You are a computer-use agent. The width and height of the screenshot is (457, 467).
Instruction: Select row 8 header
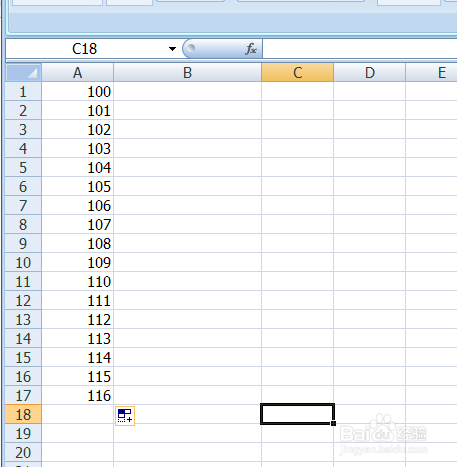23,224
